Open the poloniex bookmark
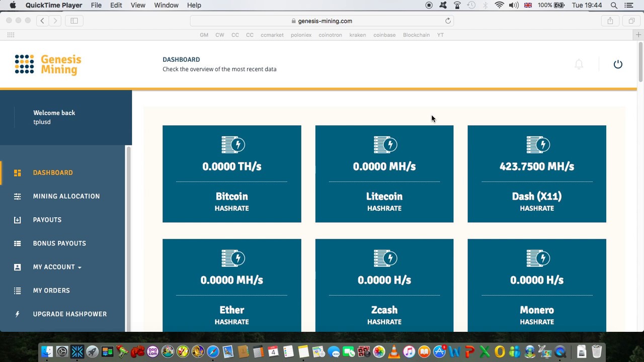Screen dimensions: 644x362 click(301, 35)
